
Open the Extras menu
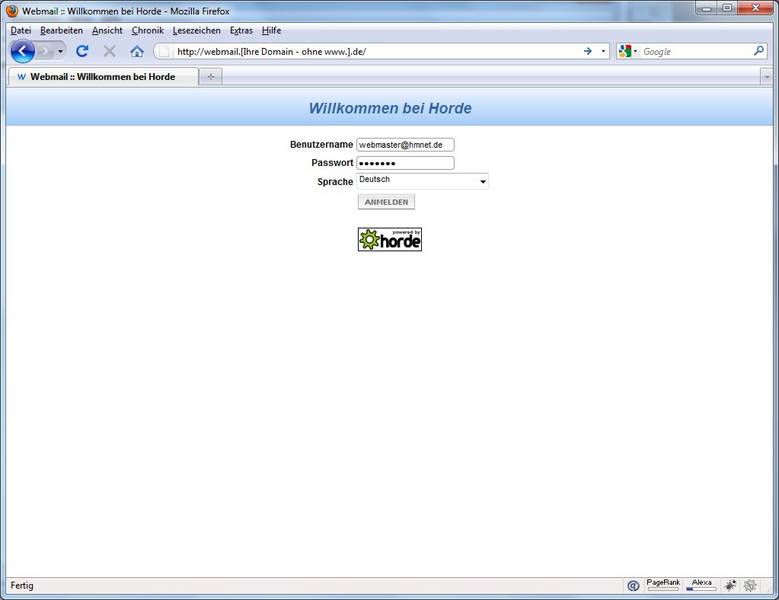[241, 30]
